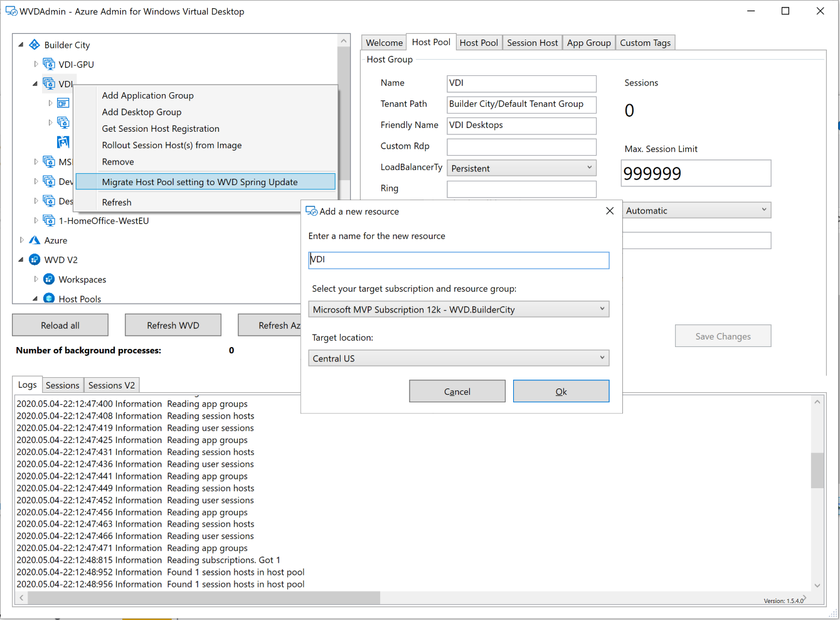Image resolution: width=840 pixels, height=620 pixels.
Task: Switch to the Custom Tags tab
Action: click(645, 43)
